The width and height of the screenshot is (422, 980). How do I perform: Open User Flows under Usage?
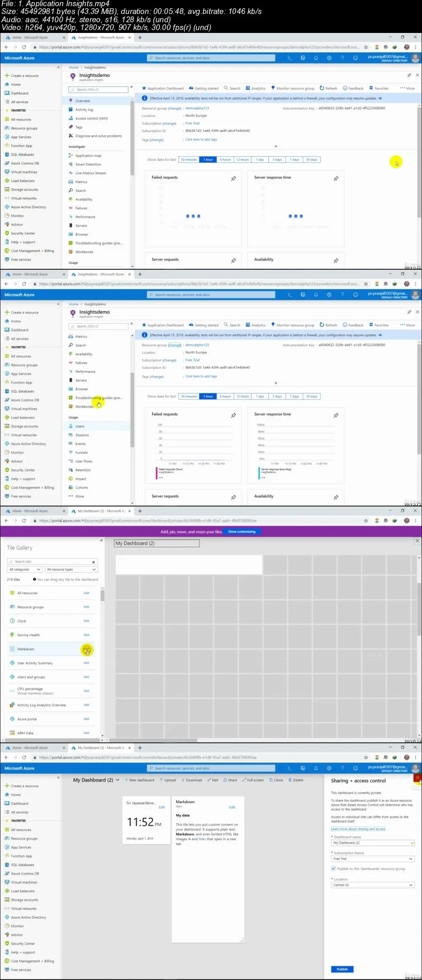84,461
